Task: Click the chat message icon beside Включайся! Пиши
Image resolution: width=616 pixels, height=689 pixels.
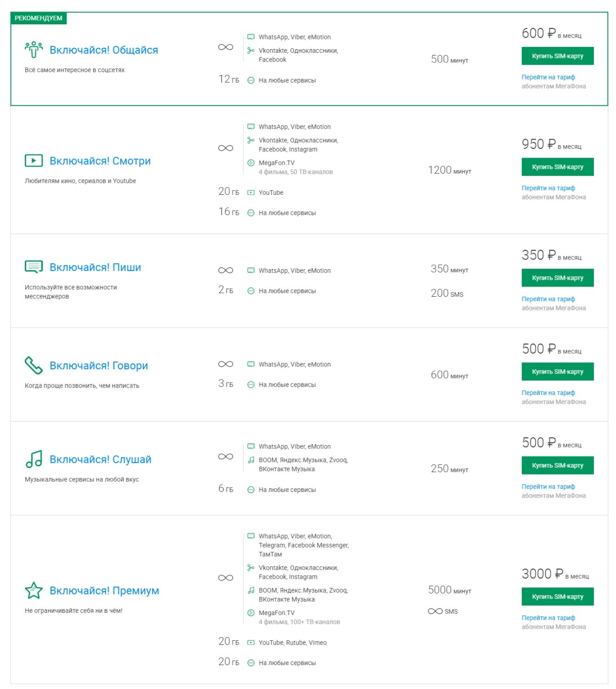Action: point(34,267)
